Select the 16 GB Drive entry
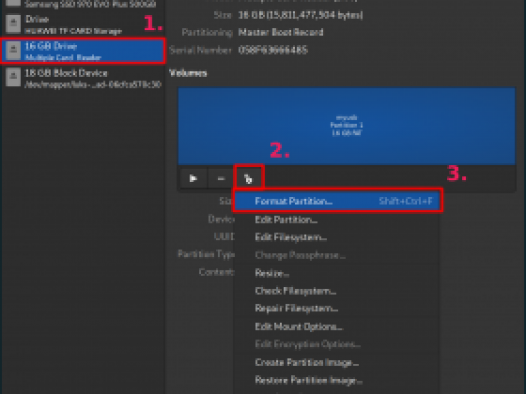This screenshot has height=394, width=526. pos(83,51)
